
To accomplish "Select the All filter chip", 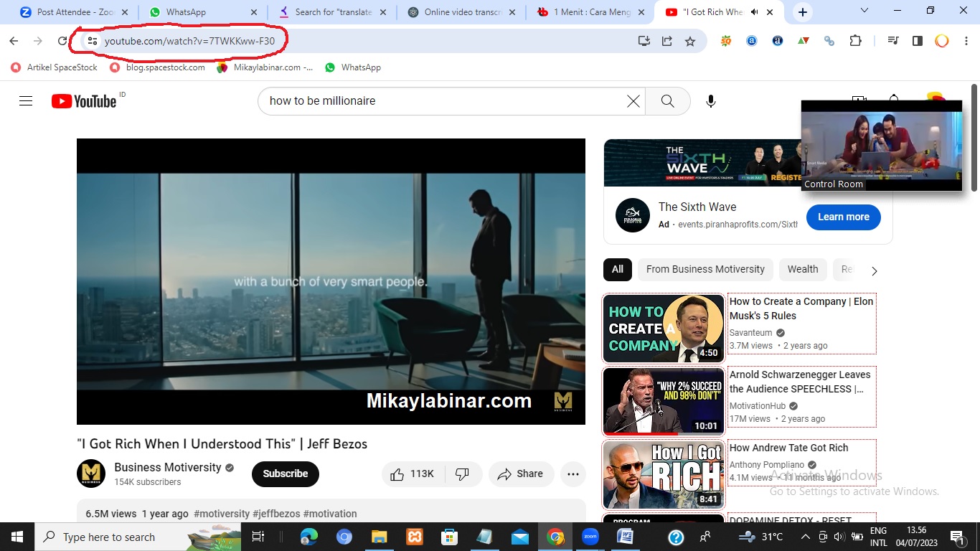I will pyautogui.click(x=618, y=269).
